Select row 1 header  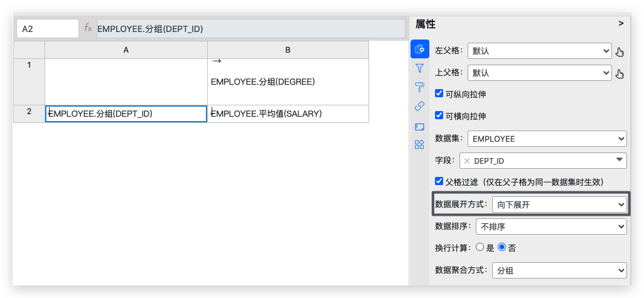pyautogui.click(x=29, y=82)
